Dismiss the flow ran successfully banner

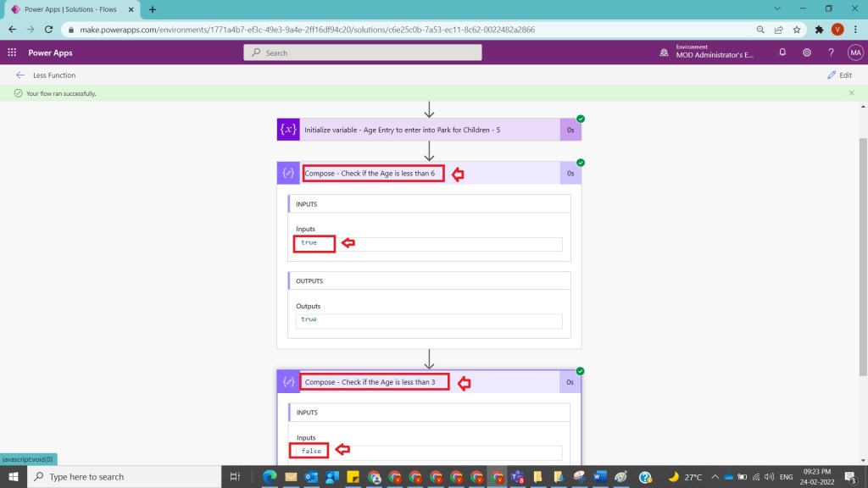point(852,93)
